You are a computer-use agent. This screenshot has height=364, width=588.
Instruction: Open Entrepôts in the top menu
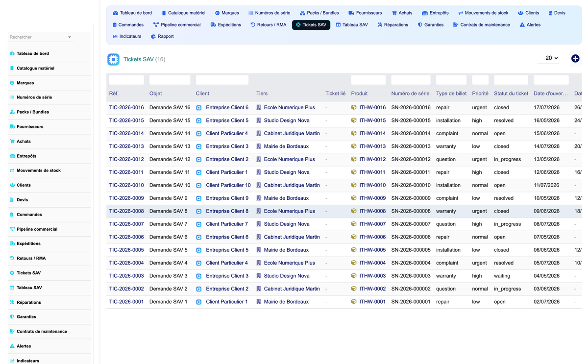435,13
